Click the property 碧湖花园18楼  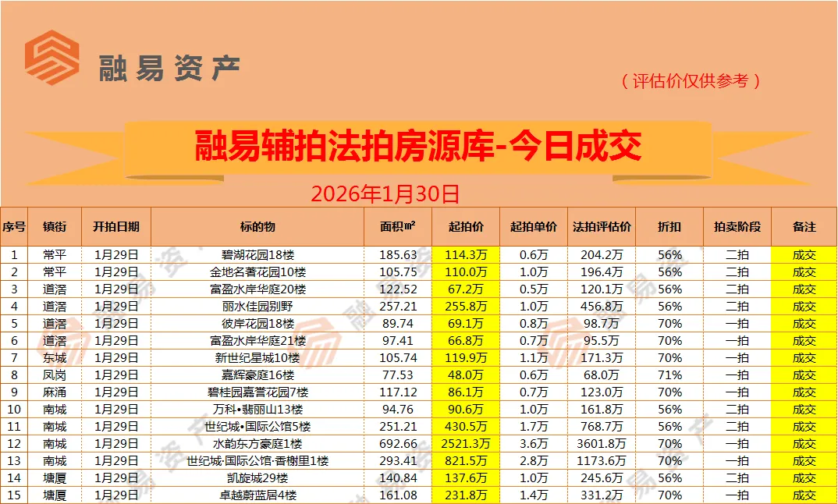point(258,255)
